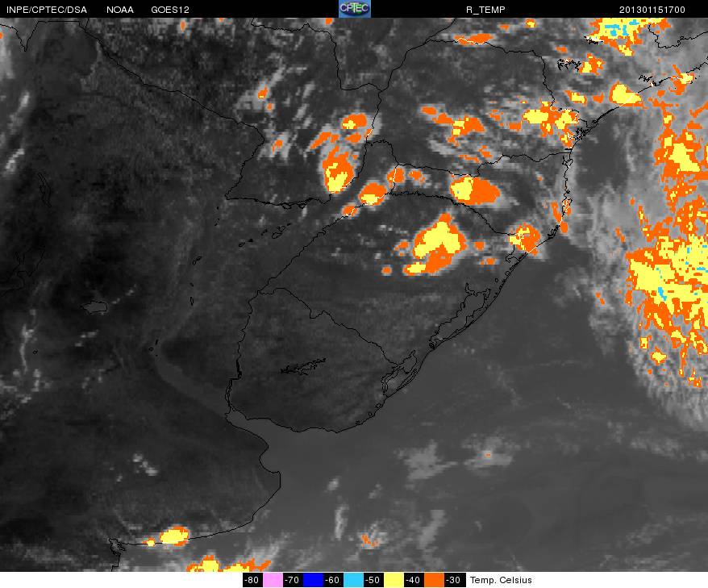Click the orange swatch after -40
This screenshot has height=588, width=708.
click(x=434, y=580)
